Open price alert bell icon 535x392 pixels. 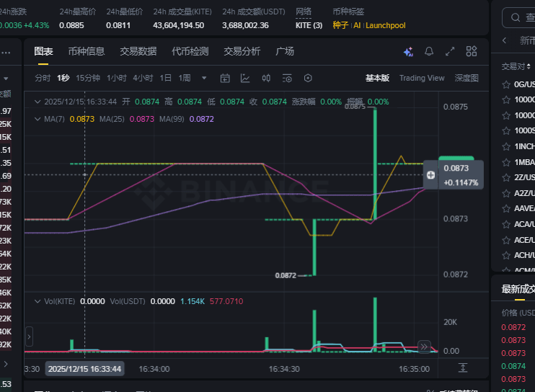[429, 51]
